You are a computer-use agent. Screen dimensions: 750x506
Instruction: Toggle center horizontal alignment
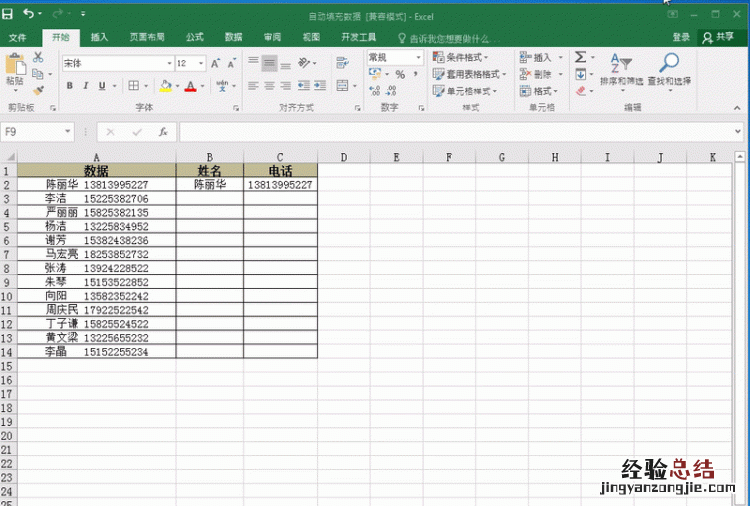[269, 86]
